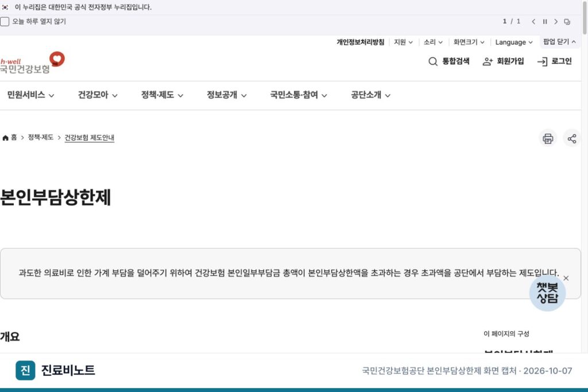Click the 본인부담상한제 page heading

click(x=56, y=197)
